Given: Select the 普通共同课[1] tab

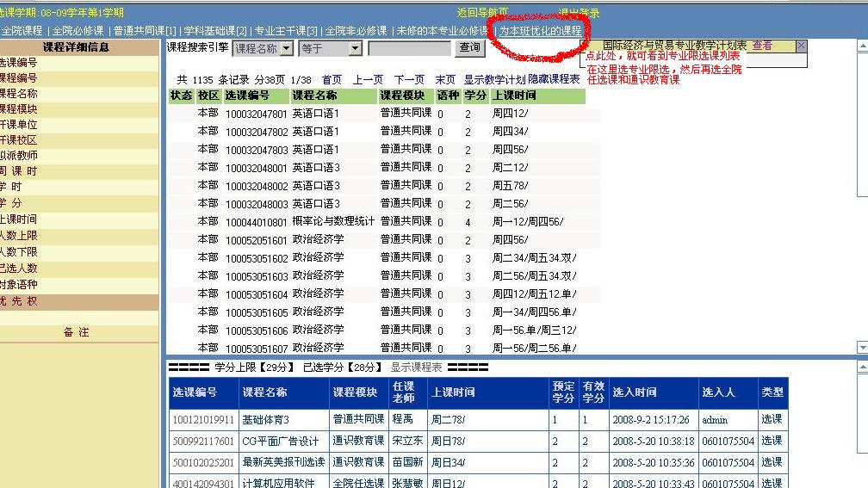Looking at the screenshot, I should click(x=145, y=31).
